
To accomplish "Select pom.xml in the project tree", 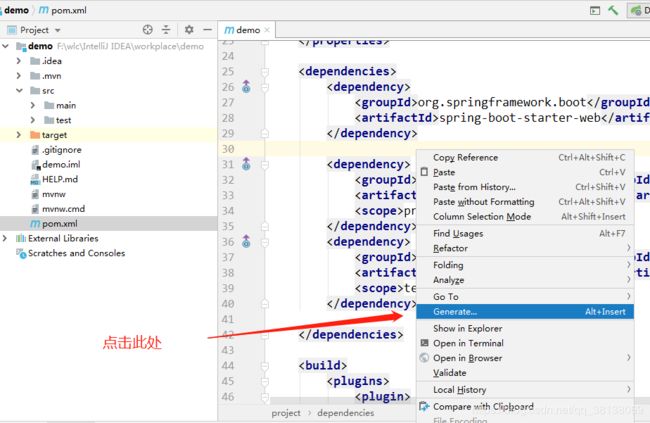I will point(62,224).
